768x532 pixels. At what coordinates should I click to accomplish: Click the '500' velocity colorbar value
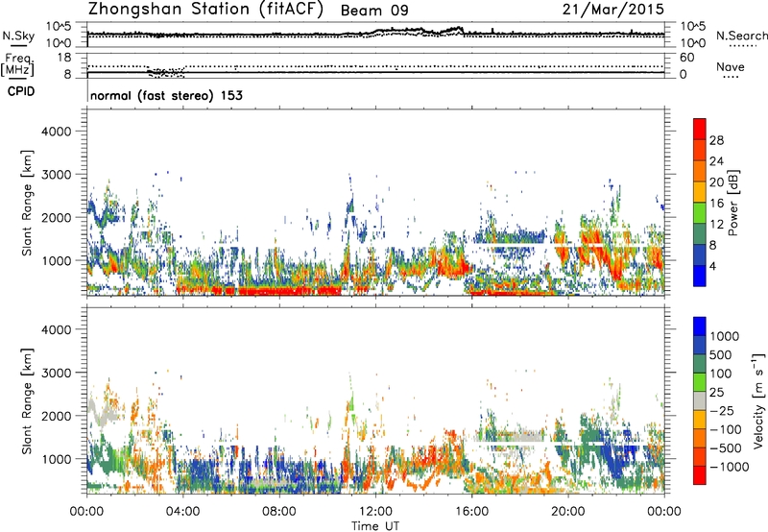click(x=720, y=355)
